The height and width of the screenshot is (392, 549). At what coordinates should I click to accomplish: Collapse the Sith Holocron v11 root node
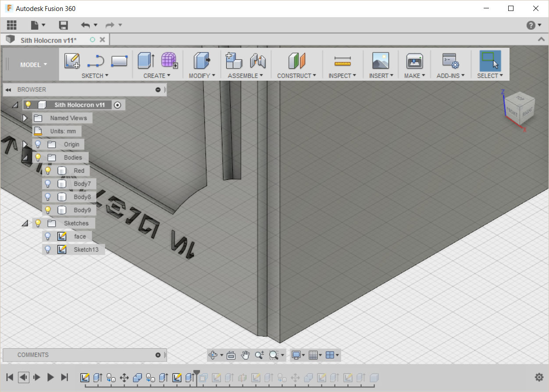[x=15, y=105]
